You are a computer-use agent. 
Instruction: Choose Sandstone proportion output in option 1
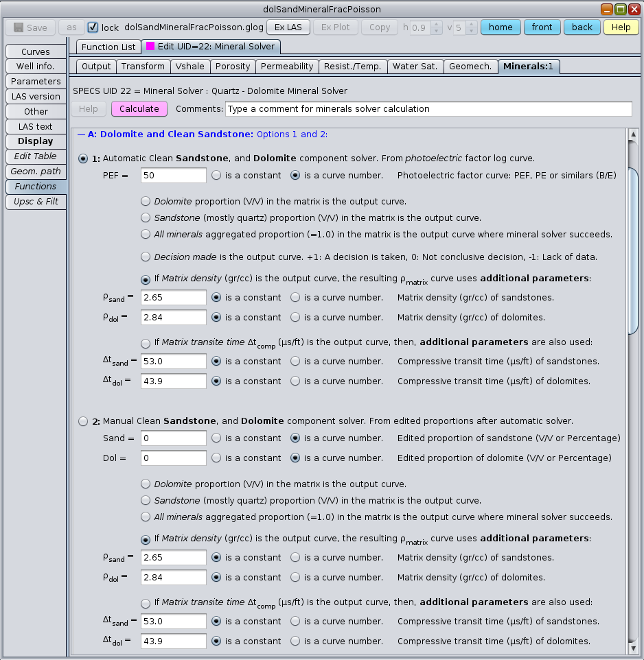[146, 217]
